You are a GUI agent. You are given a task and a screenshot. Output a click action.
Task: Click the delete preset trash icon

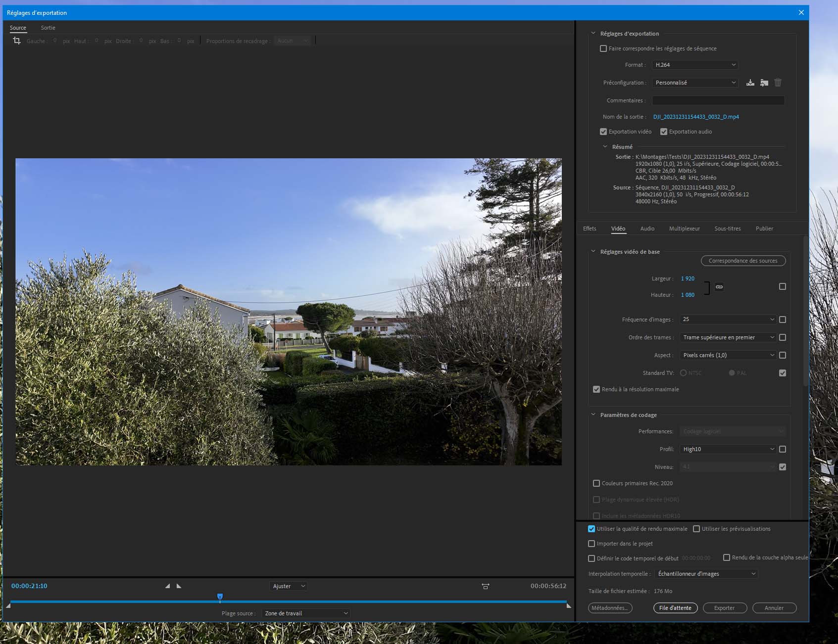[x=778, y=83]
